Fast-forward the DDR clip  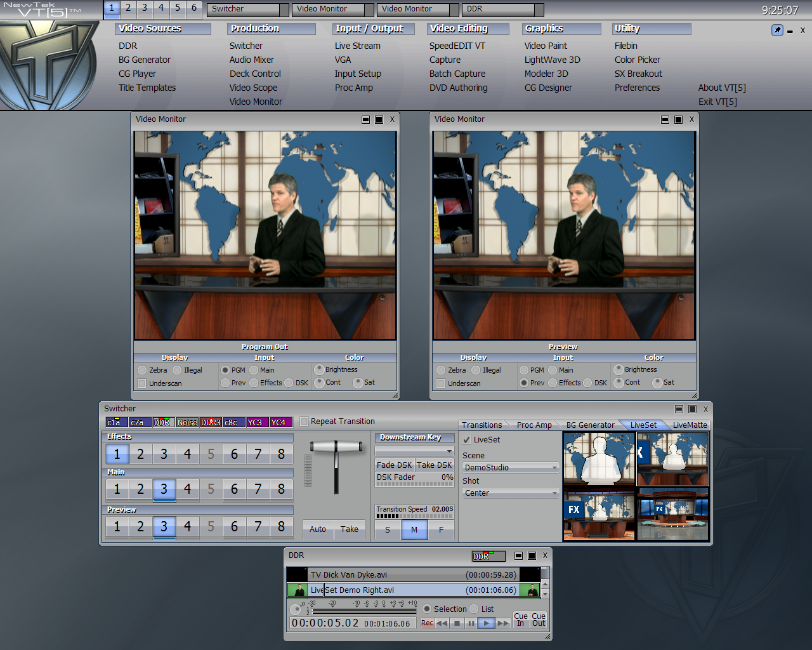coord(502,623)
